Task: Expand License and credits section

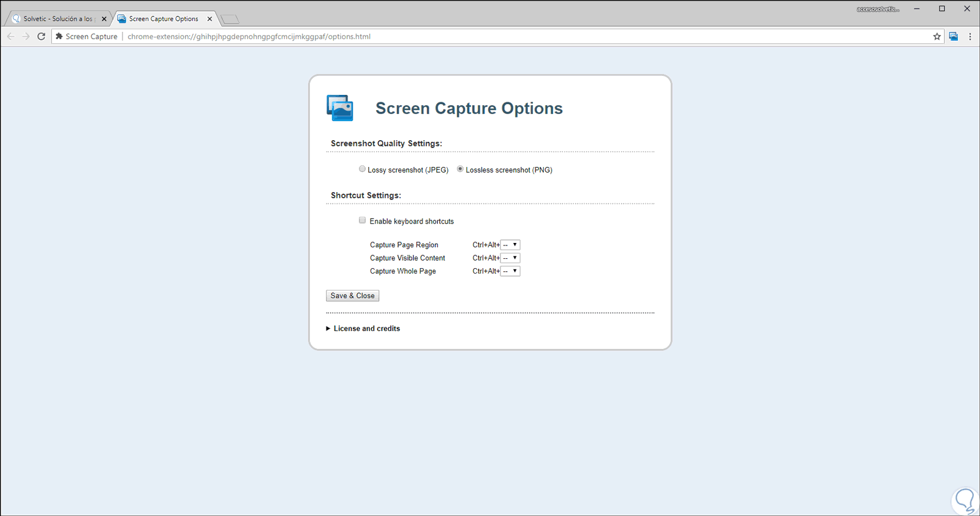Action: coord(363,329)
